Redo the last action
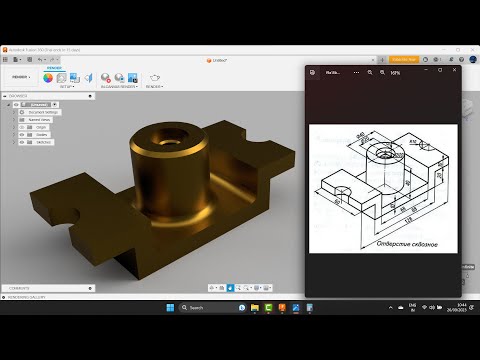480x360 pixels. pyautogui.click(x=53, y=60)
